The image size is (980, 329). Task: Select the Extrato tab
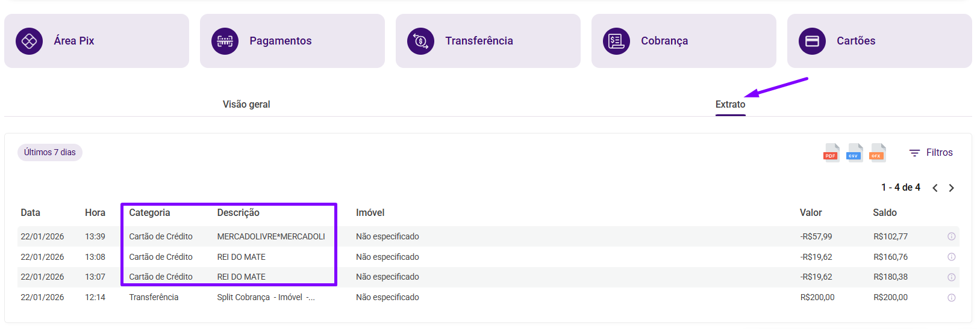tap(730, 105)
